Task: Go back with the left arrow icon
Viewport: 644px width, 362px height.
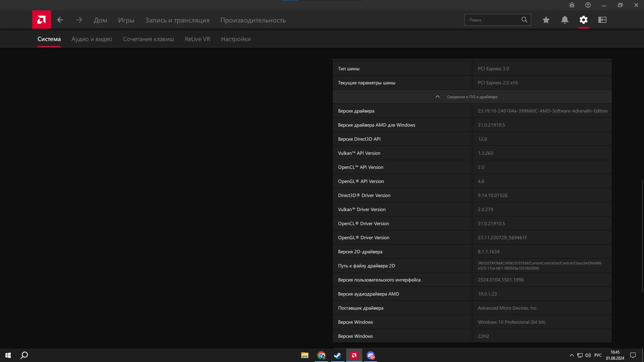Action: click(60, 20)
